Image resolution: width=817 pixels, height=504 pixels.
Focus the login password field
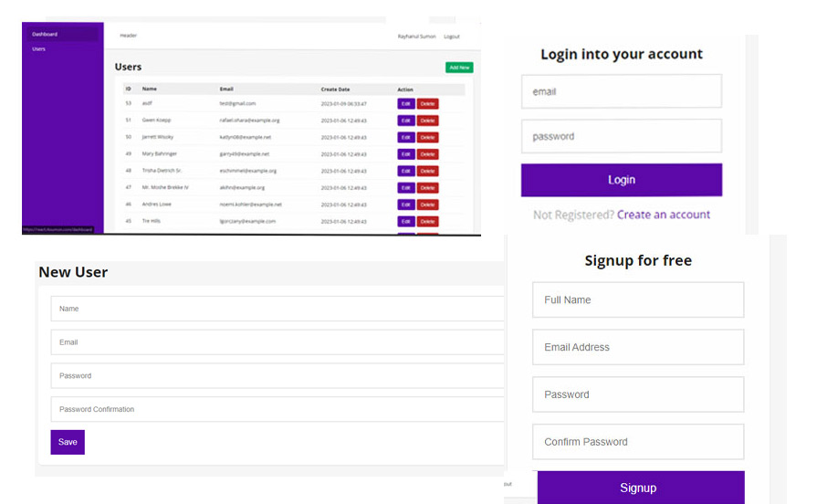(621, 136)
